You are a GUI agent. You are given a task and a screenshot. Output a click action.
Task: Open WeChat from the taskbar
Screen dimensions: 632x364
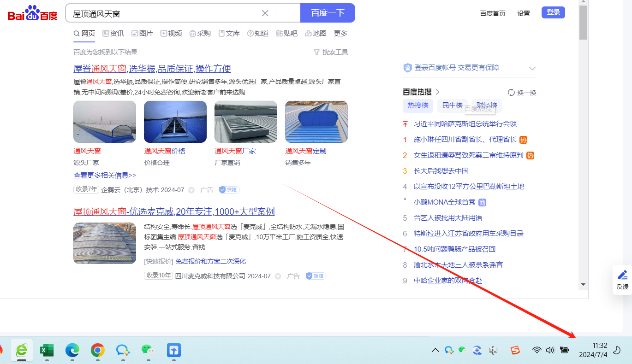[148, 351]
